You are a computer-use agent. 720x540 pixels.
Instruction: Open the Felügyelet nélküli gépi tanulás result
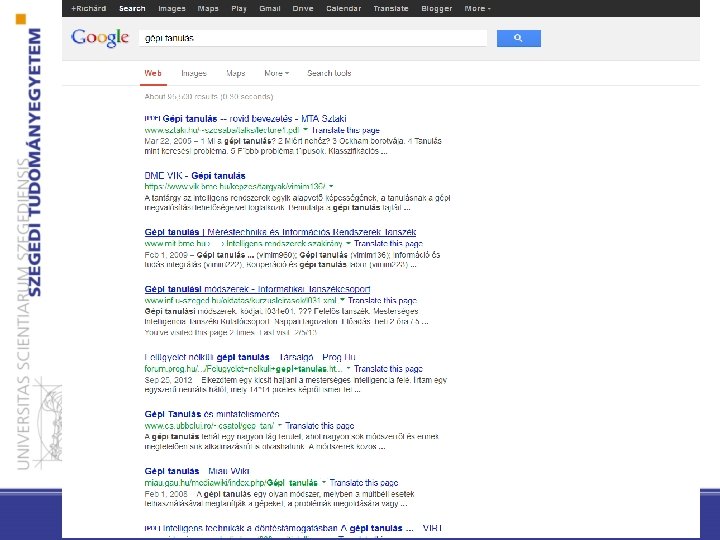250,357
